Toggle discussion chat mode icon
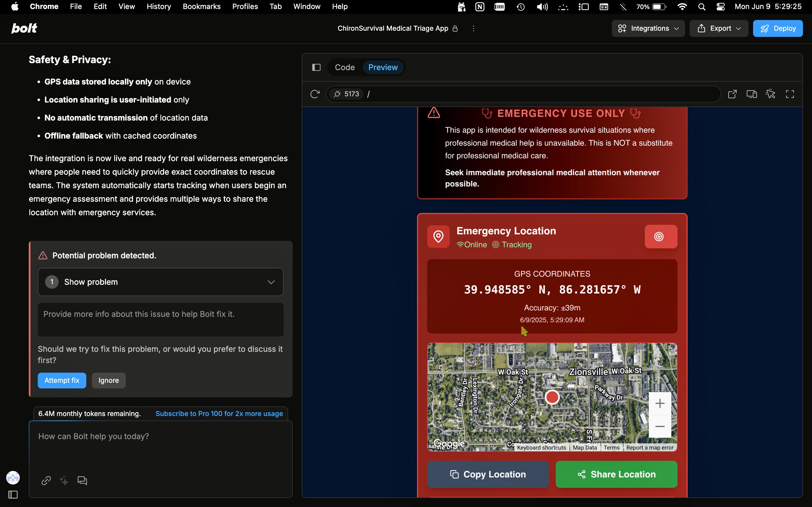Image resolution: width=812 pixels, height=507 pixels. coord(82,481)
